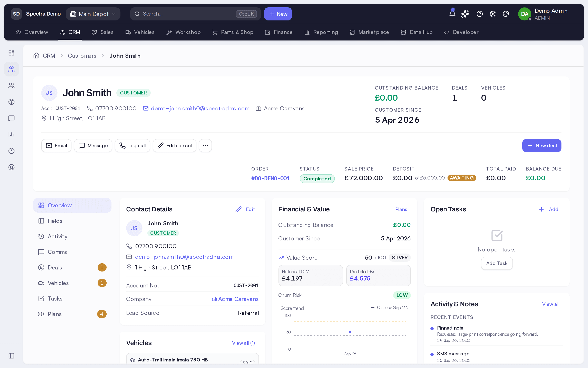Image resolution: width=588 pixels, height=368 pixels.
Task: Click View all in Activity & Notes
Action: click(551, 304)
